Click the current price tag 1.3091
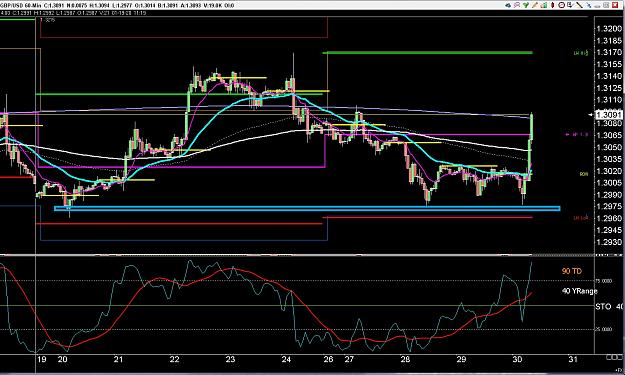625x375 pixels. point(608,115)
